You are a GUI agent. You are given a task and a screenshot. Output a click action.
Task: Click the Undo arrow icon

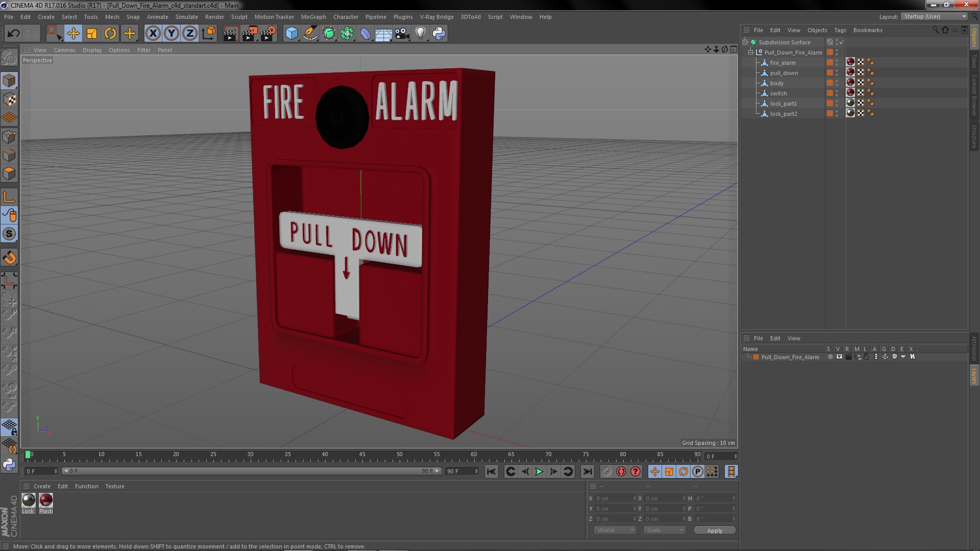pyautogui.click(x=13, y=34)
